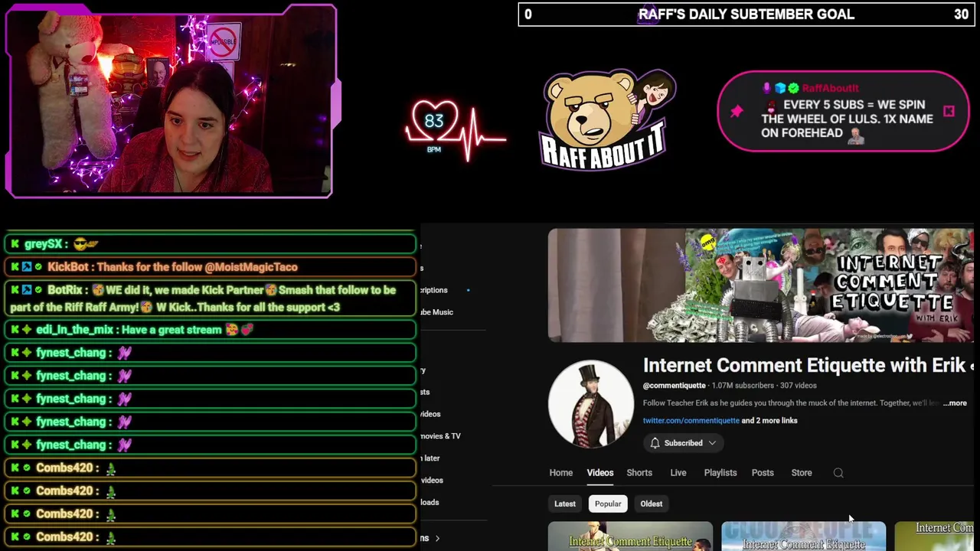
Task: Click the Raff About It bear logo
Action: pyautogui.click(x=606, y=119)
